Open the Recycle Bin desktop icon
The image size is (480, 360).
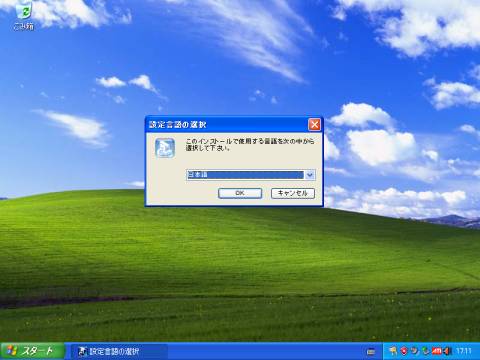click(24, 15)
